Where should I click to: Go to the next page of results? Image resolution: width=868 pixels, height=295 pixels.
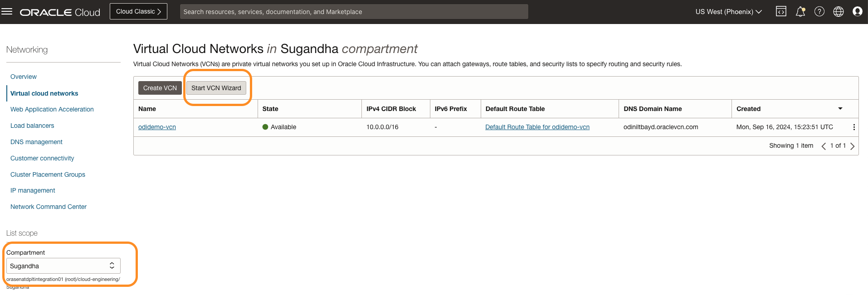[852, 146]
